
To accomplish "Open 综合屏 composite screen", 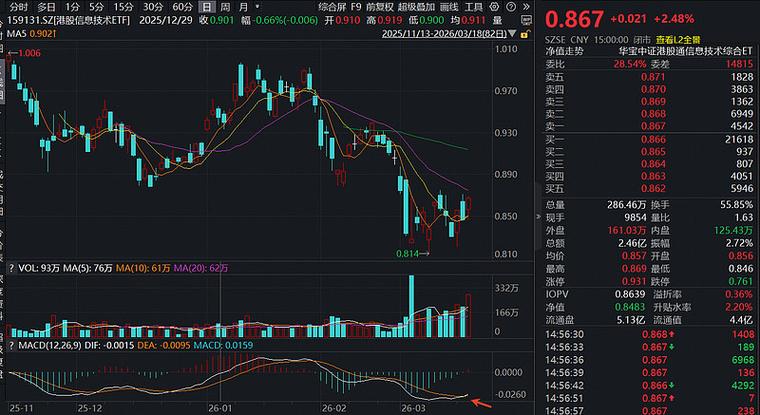I will coord(332,7).
